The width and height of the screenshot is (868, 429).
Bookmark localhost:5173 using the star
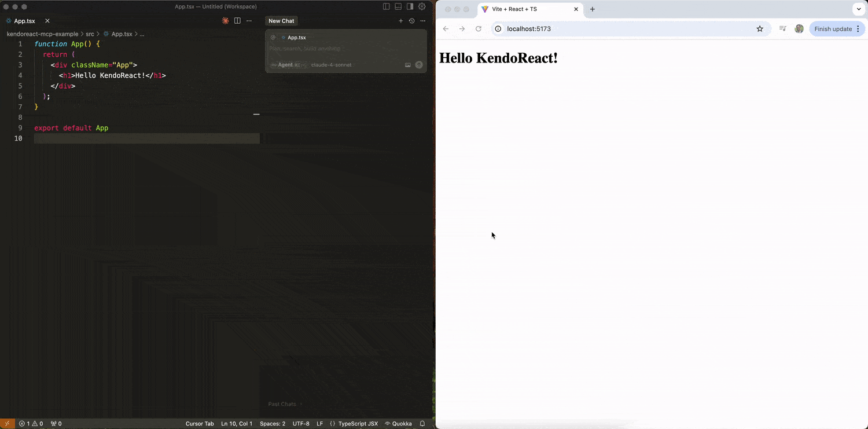[760, 28]
